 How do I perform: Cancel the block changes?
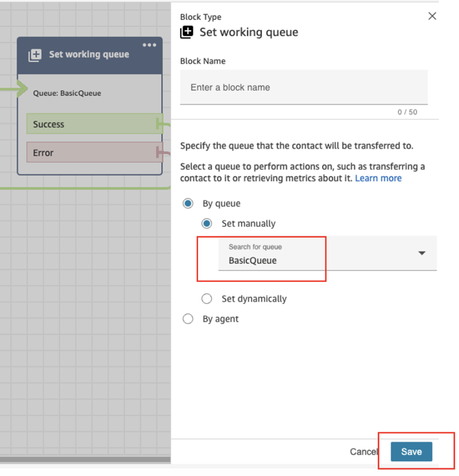(364, 452)
